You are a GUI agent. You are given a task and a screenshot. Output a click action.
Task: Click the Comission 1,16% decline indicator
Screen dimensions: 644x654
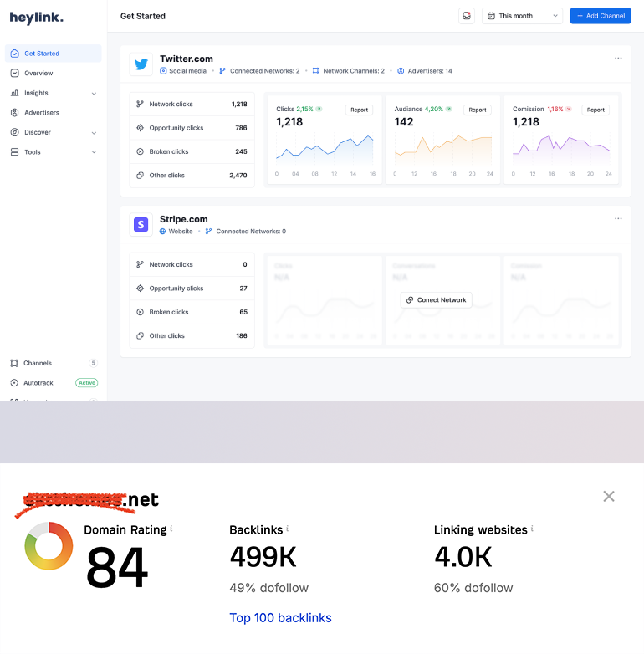click(x=560, y=109)
